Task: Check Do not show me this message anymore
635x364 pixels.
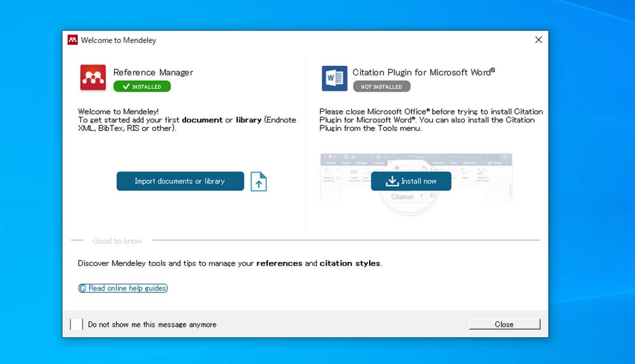Action: coord(76,324)
